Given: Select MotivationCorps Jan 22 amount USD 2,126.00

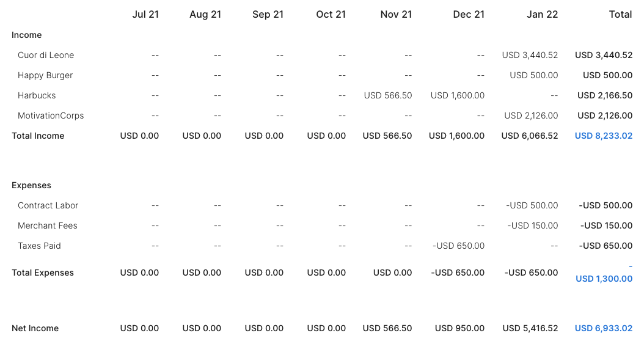Looking at the screenshot, I should (531, 116).
